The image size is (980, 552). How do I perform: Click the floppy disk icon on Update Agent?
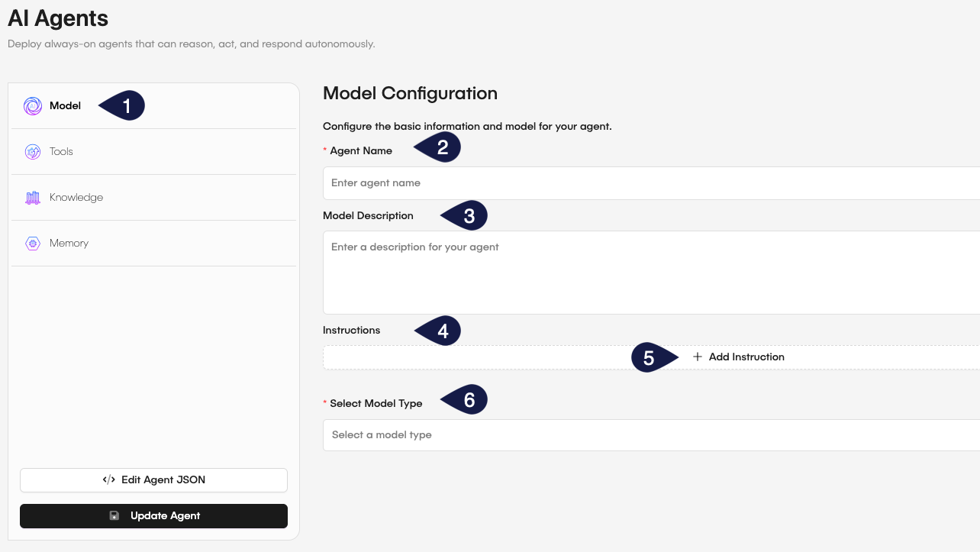pyautogui.click(x=114, y=515)
